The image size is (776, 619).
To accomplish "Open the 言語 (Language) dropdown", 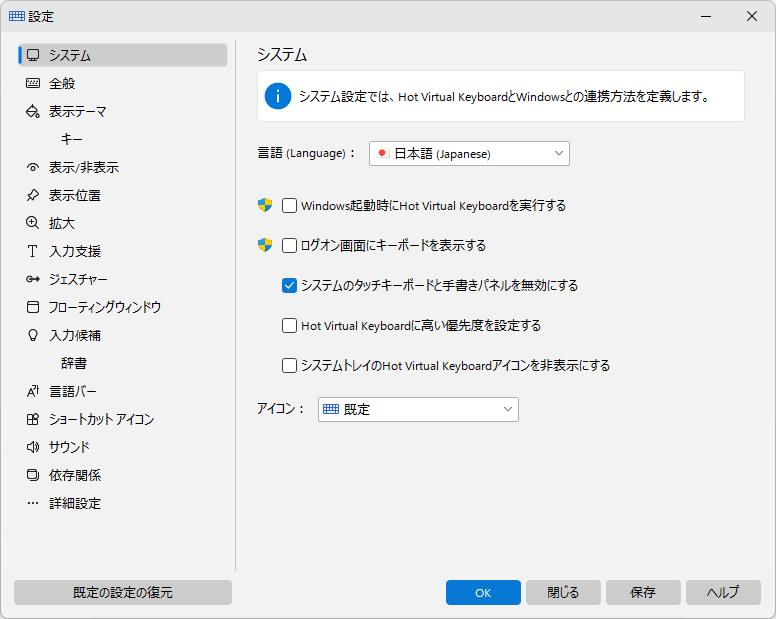I will coord(469,153).
